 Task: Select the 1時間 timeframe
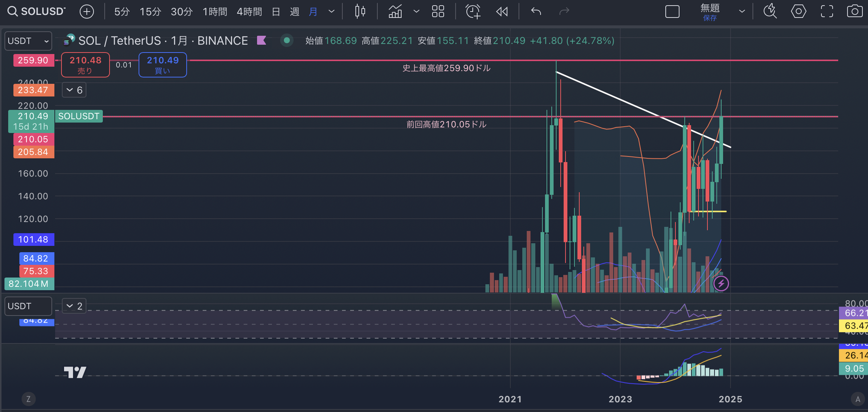coord(215,12)
